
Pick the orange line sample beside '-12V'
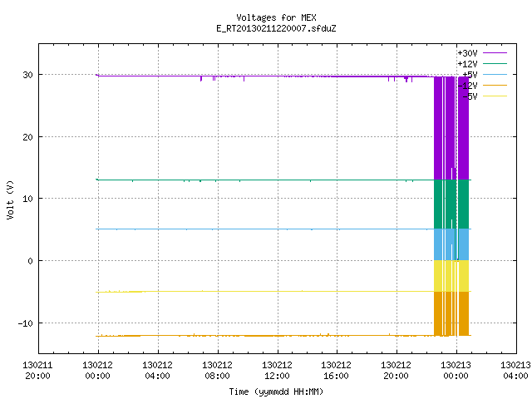[x=495, y=85]
